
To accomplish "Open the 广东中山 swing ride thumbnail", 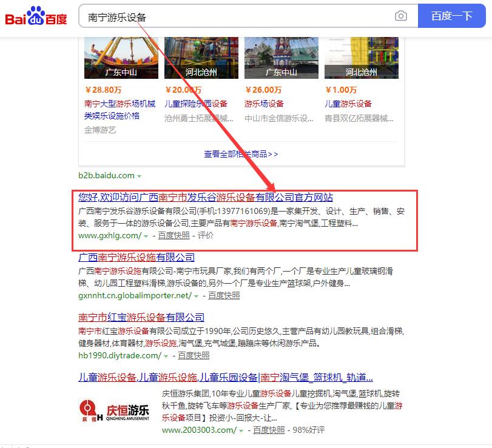I will (x=281, y=58).
